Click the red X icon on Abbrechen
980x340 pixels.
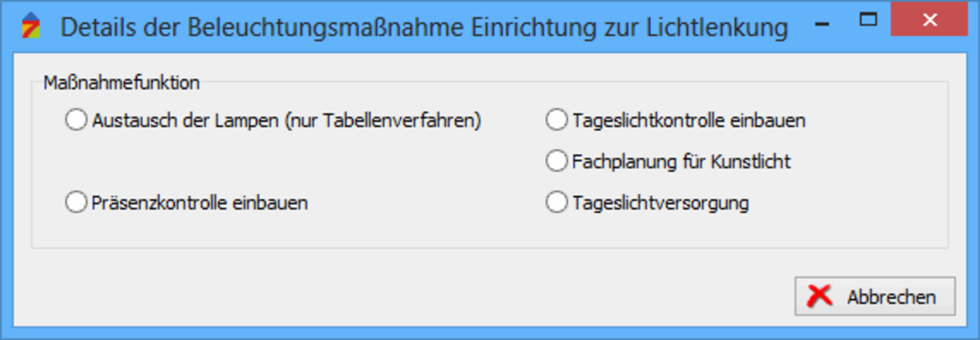[819, 296]
